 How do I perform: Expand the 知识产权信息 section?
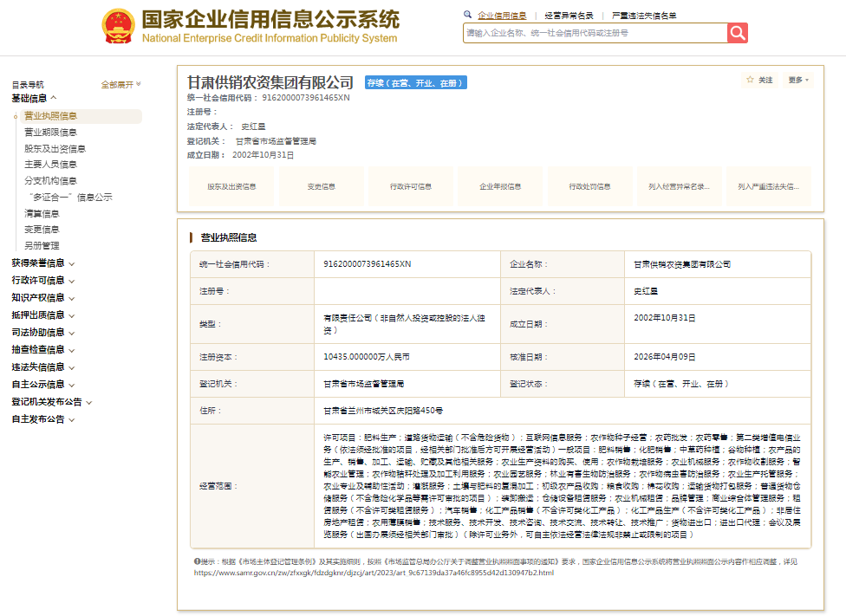pyautogui.click(x=42, y=297)
